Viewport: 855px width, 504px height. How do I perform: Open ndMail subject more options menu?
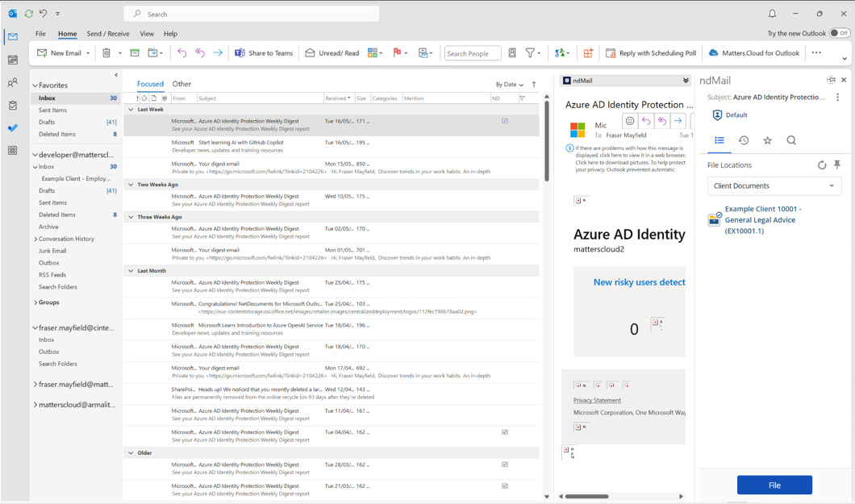(x=837, y=98)
